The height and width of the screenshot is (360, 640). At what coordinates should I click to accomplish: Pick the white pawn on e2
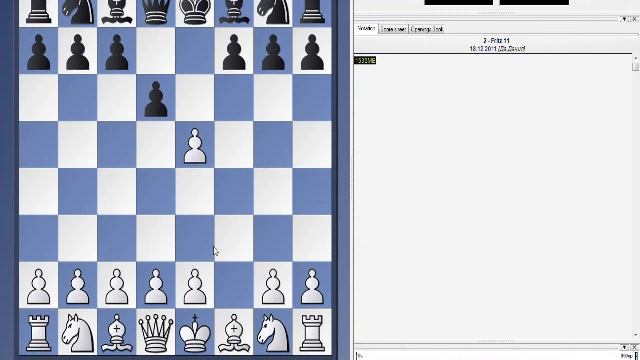(195, 286)
